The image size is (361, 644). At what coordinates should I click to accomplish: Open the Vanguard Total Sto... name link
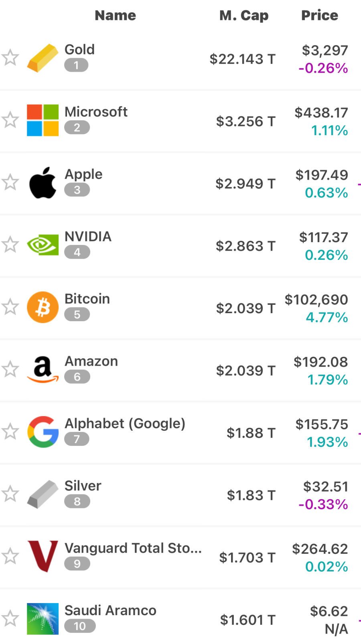pyautogui.click(x=133, y=548)
